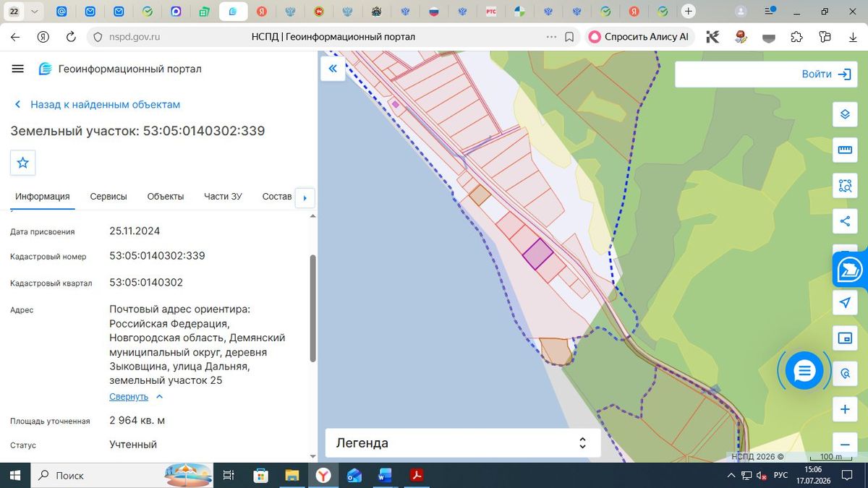The image size is (868, 488).
Task: Click the date 25.11.2024 value
Action: click(x=135, y=231)
